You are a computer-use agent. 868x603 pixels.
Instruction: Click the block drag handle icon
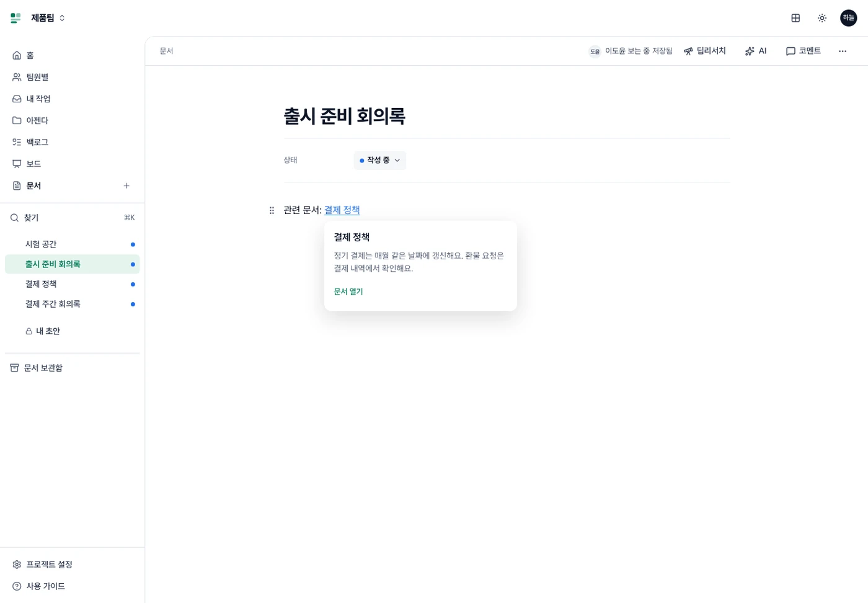click(x=272, y=210)
